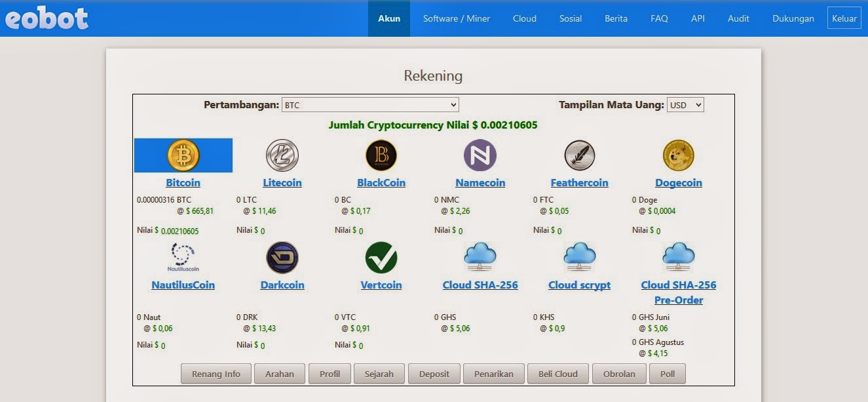
Task: Open the Audit page
Action: tap(738, 18)
